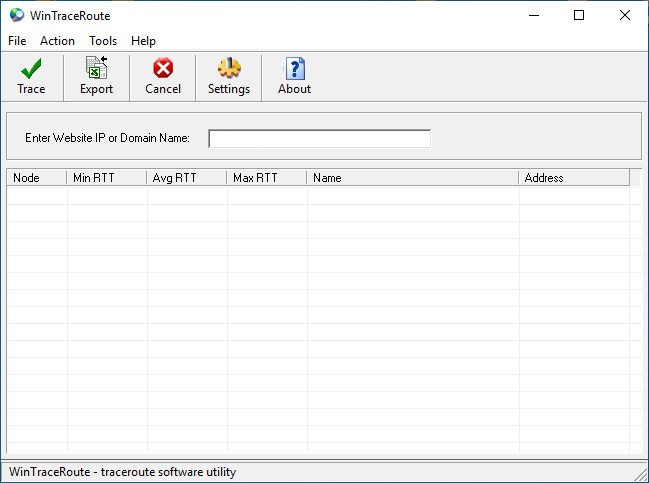Click the status bar text 'WinTraceRoute - traceroute software utility'
The width and height of the screenshot is (649, 483).
123,472
